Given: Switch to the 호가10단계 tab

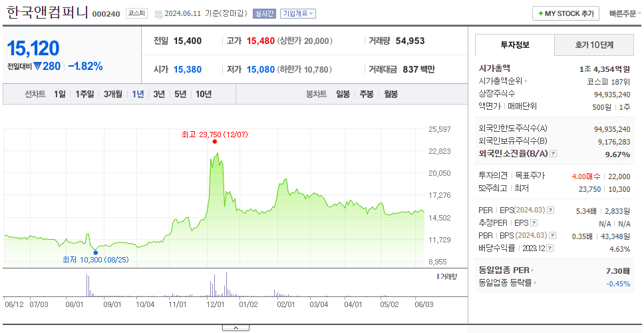Looking at the screenshot, I should [x=594, y=45].
